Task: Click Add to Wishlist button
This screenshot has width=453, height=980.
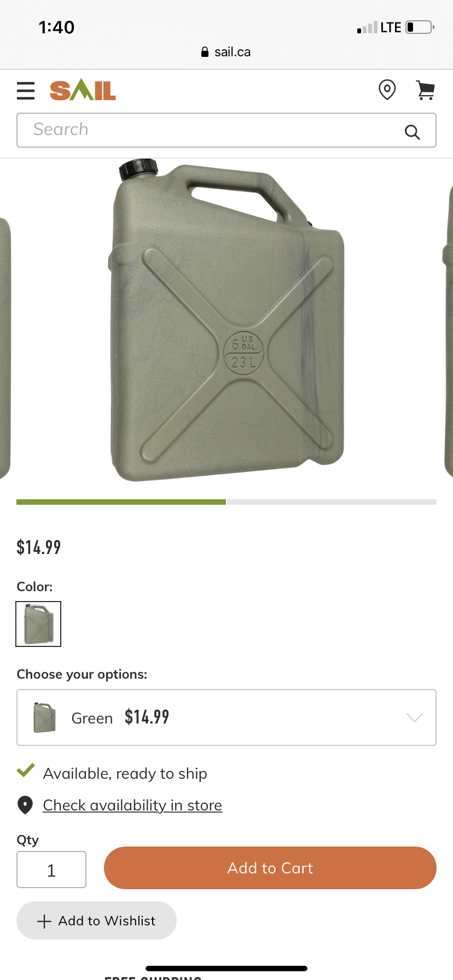Action: [x=96, y=920]
